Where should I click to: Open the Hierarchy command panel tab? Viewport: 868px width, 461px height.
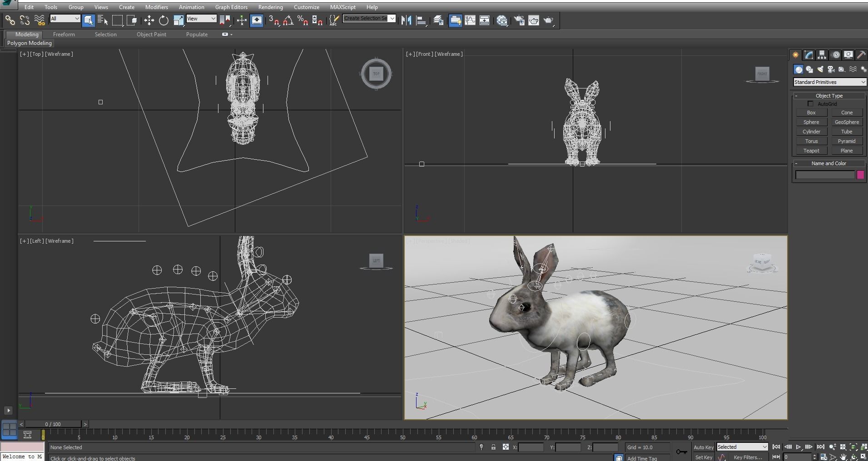tap(822, 55)
